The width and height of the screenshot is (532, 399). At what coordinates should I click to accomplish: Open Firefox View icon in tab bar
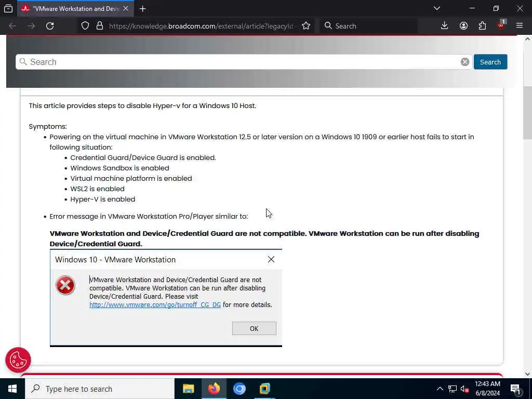tap(8, 8)
